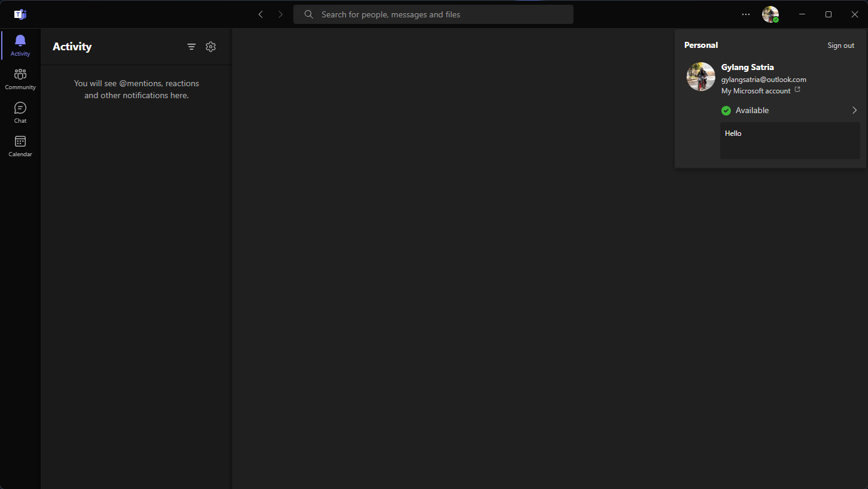Screen dimensions: 868x489
Task: Click the Activity panel heading
Action: tap(72, 47)
